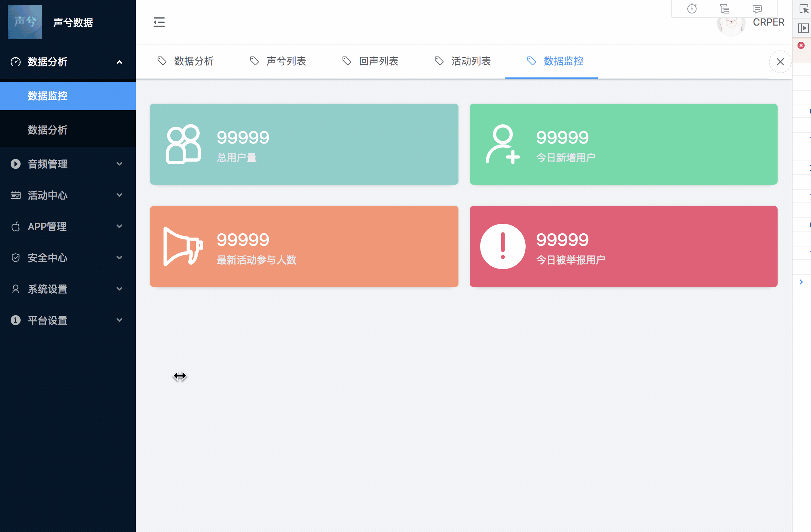The height and width of the screenshot is (532, 811).
Task: Click the CRPER username
Action: [x=768, y=22]
